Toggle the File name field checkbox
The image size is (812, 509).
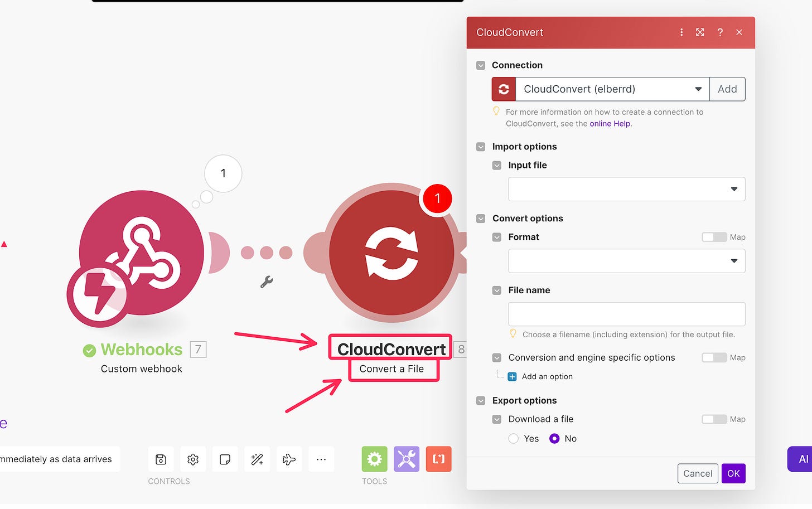[497, 290]
